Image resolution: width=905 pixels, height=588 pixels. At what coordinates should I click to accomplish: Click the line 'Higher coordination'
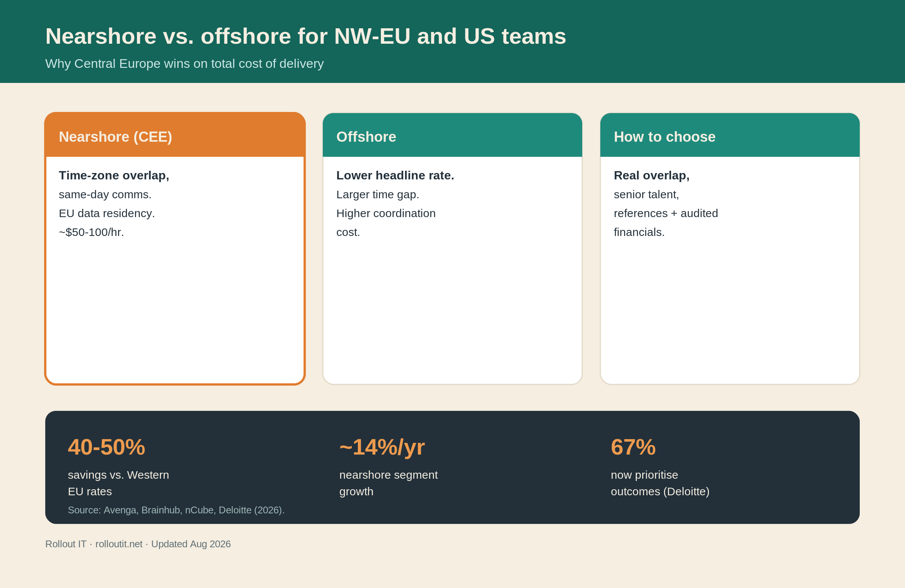tap(386, 213)
